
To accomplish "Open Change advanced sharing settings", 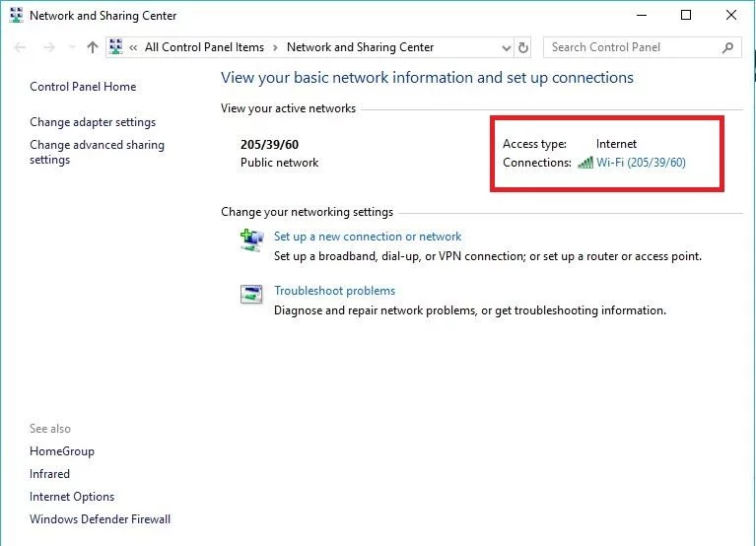I will (x=97, y=153).
